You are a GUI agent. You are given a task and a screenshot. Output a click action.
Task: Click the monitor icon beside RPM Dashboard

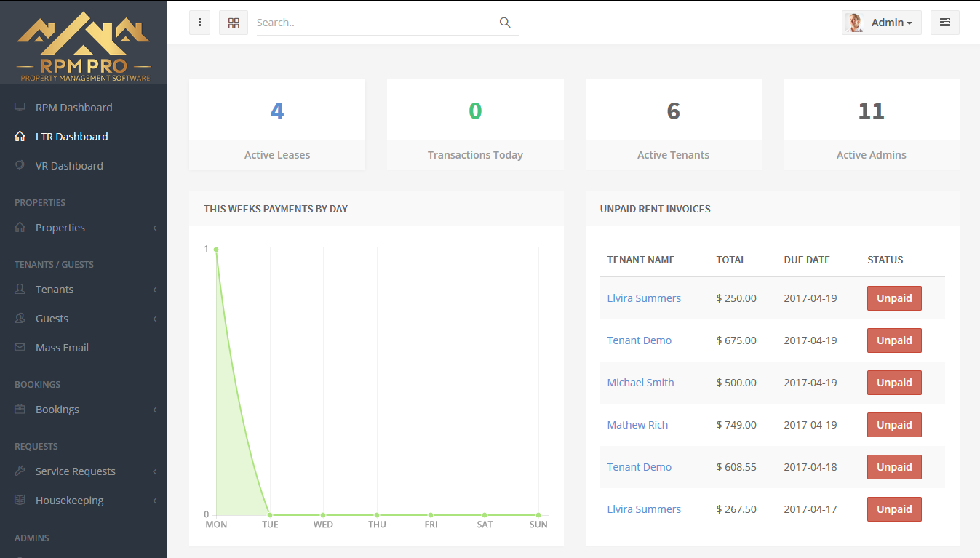point(20,107)
